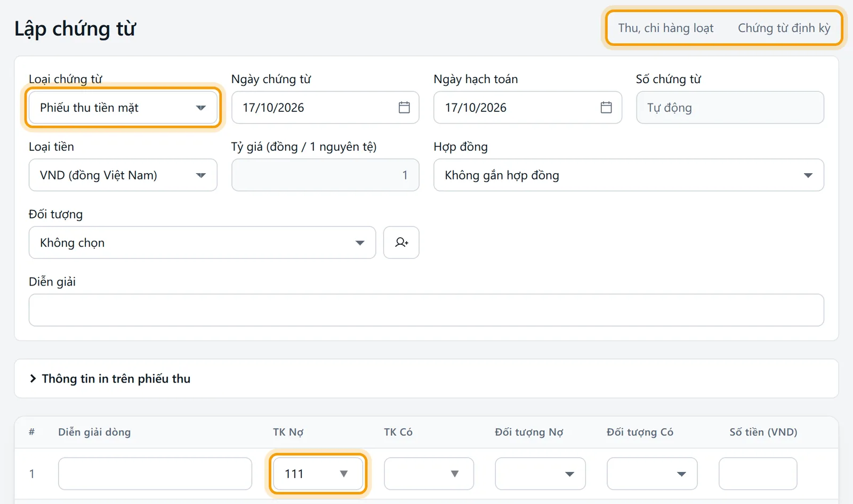Click the Số tiền (VND) column header
The width and height of the screenshot is (853, 504).
[x=763, y=432]
